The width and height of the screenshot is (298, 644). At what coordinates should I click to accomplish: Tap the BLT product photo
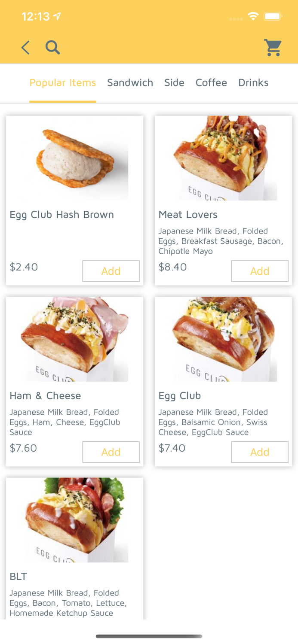tap(74, 520)
